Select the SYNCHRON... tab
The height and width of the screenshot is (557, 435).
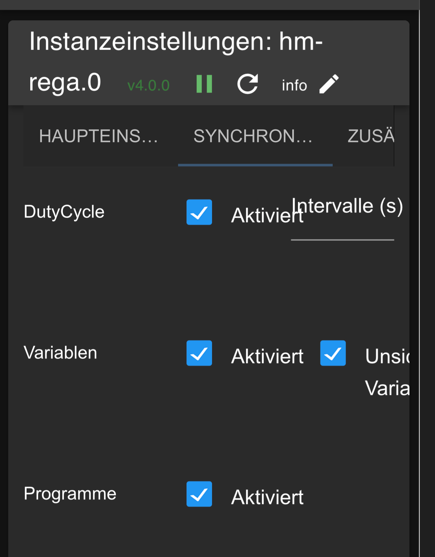pyautogui.click(x=252, y=136)
